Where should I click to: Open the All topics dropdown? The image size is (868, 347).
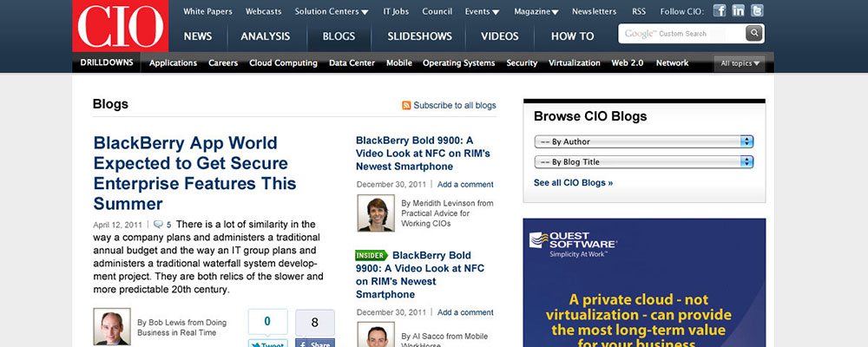pyautogui.click(x=740, y=63)
